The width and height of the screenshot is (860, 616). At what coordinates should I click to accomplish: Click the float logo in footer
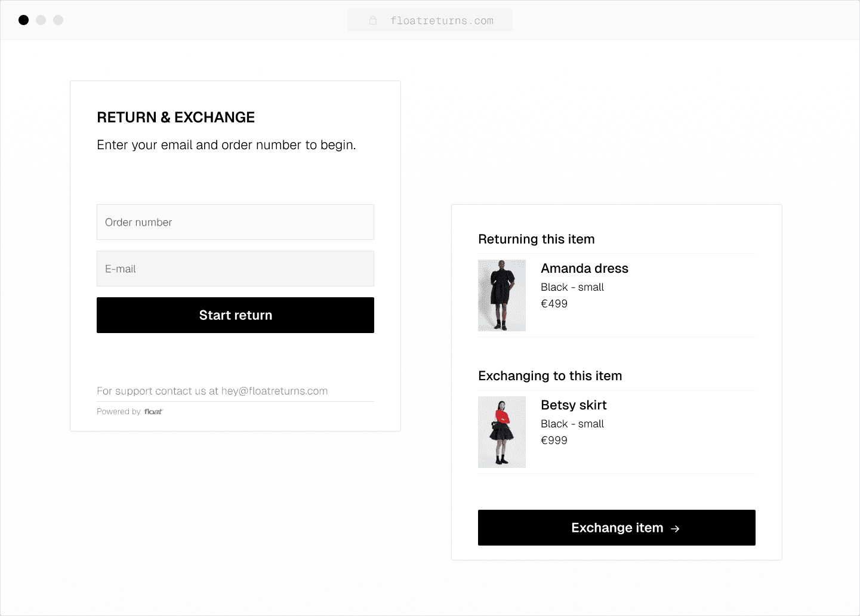tap(153, 412)
